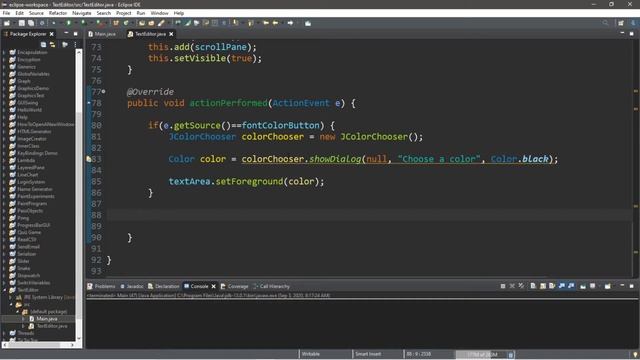Click the Forward navigation arrow in the toolbar
Screen dimensions: 640x360
coord(290,23)
